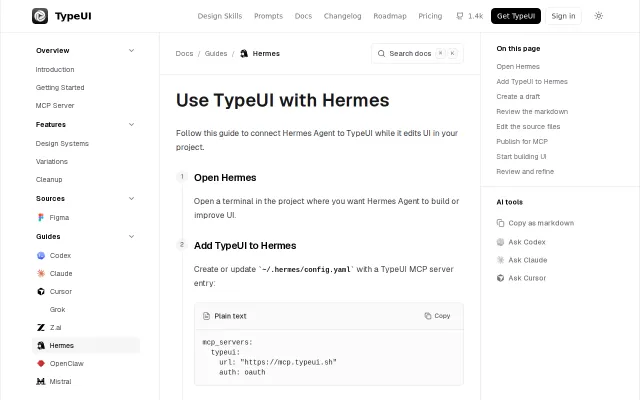Toggle the light/dark theme sun icon
This screenshot has height=400, width=640.
coord(598,16)
